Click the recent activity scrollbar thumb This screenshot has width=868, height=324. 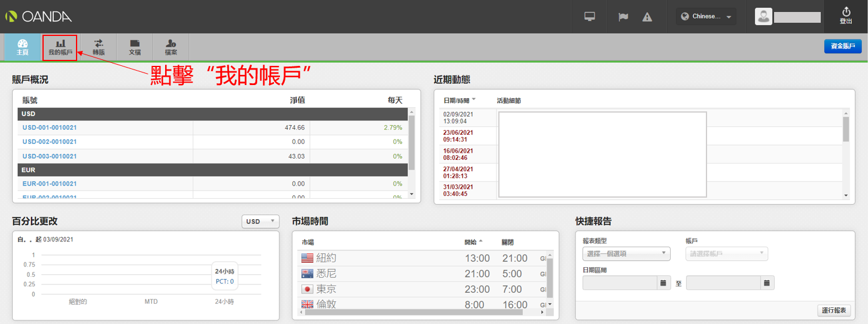(846, 128)
